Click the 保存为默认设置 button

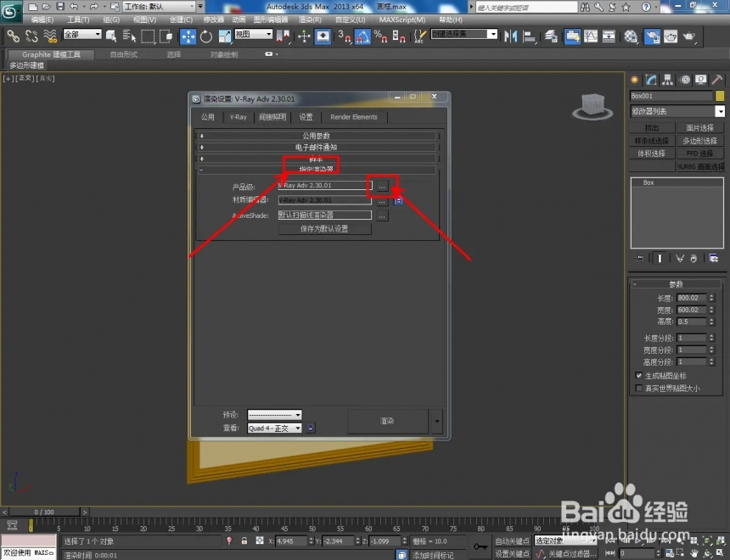[x=324, y=228]
